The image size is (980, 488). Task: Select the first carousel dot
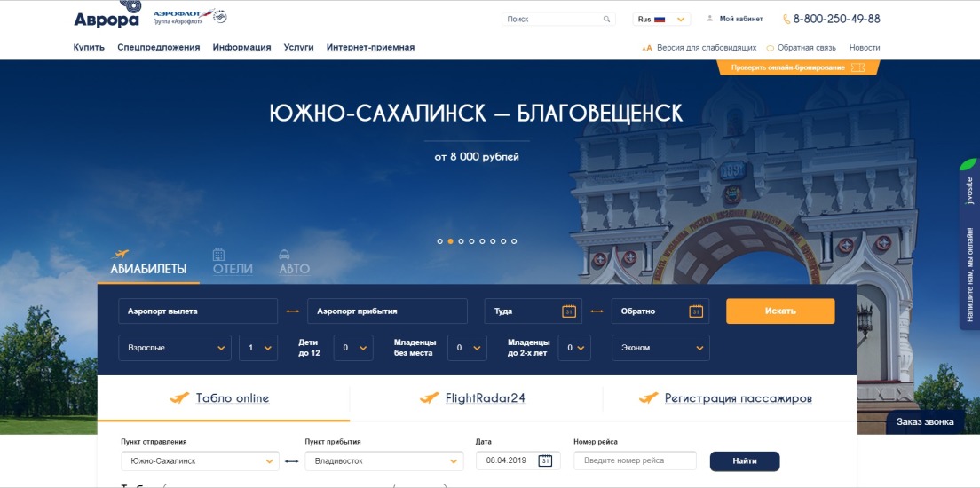coord(440,241)
